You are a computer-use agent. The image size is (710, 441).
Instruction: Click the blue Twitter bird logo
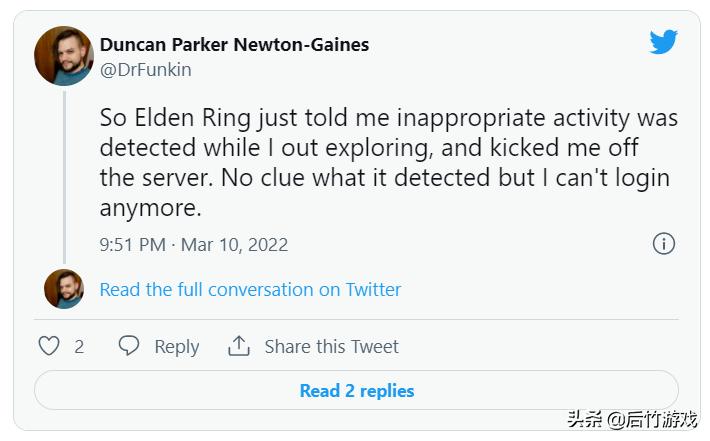[663, 42]
